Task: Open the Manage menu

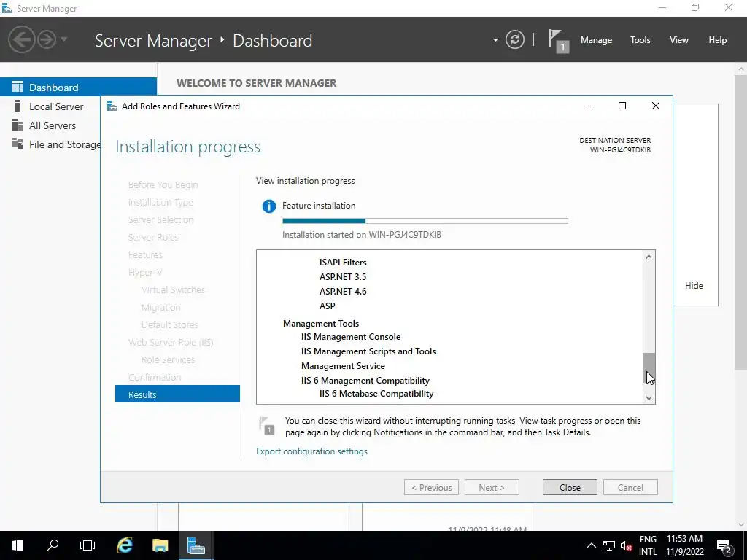Action: click(596, 40)
